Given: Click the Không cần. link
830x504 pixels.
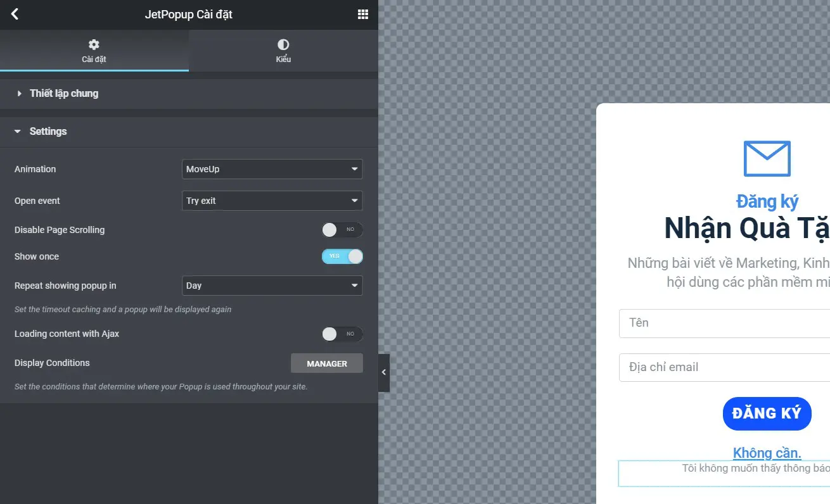Looking at the screenshot, I should (x=767, y=453).
